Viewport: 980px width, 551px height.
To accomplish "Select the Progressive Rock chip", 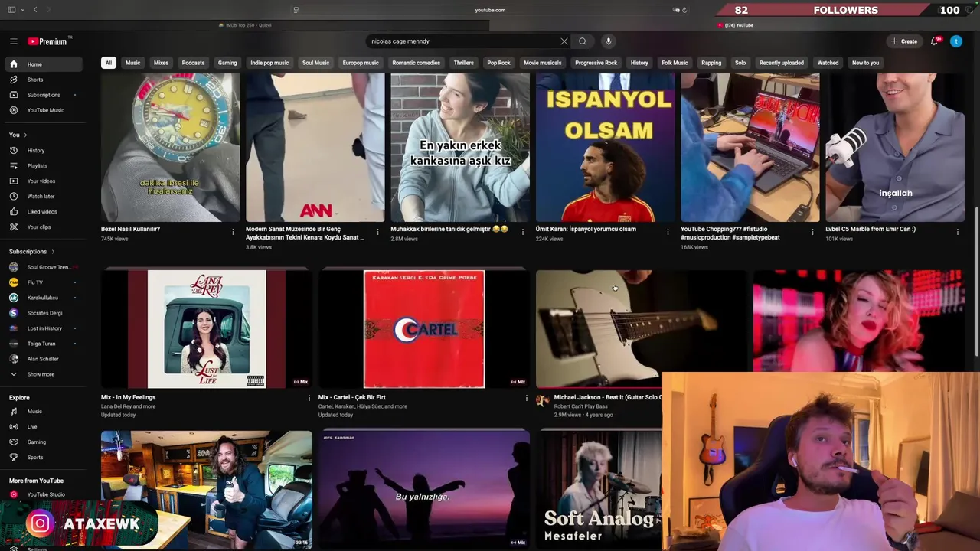I will tap(596, 63).
